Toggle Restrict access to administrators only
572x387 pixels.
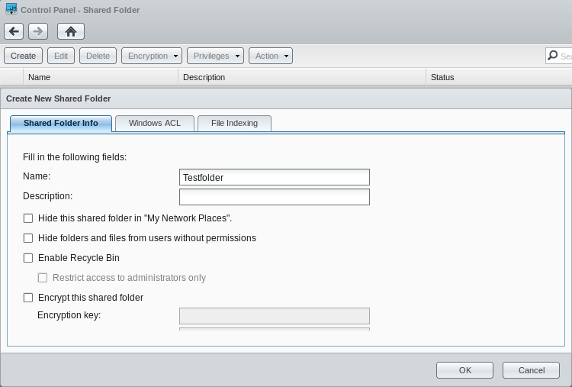coord(43,278)
